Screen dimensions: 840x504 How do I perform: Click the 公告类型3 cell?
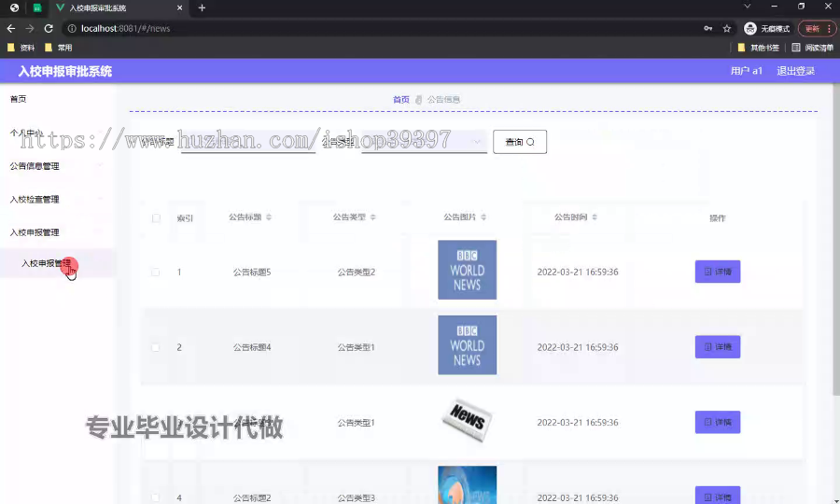(357, 498)
